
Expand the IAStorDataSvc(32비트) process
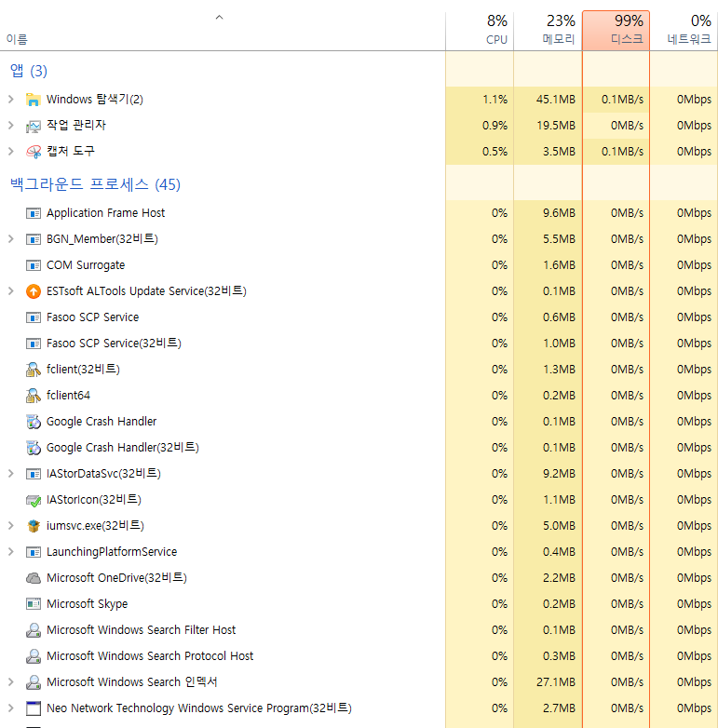pos(10,474)
